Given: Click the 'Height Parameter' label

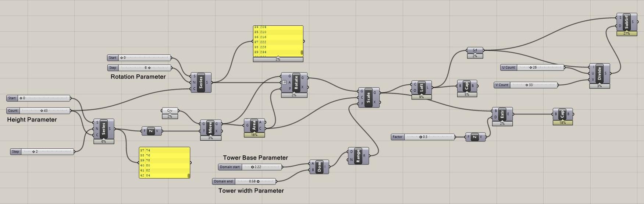Looking at the screenshot, I should coord(32,120).
